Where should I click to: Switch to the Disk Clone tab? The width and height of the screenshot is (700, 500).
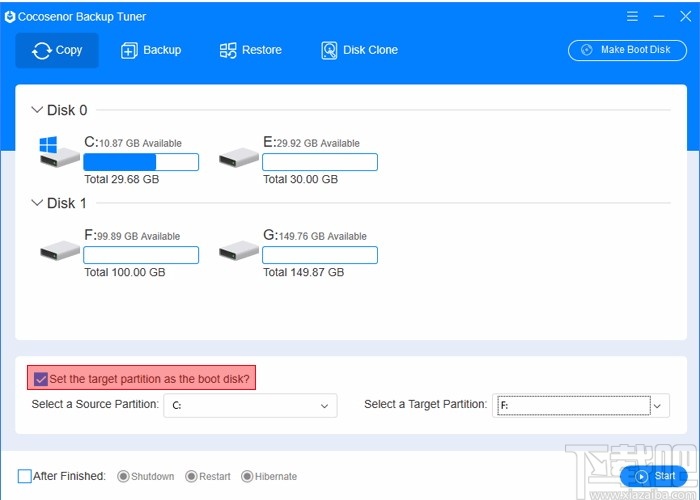click(x=359, y=50)
